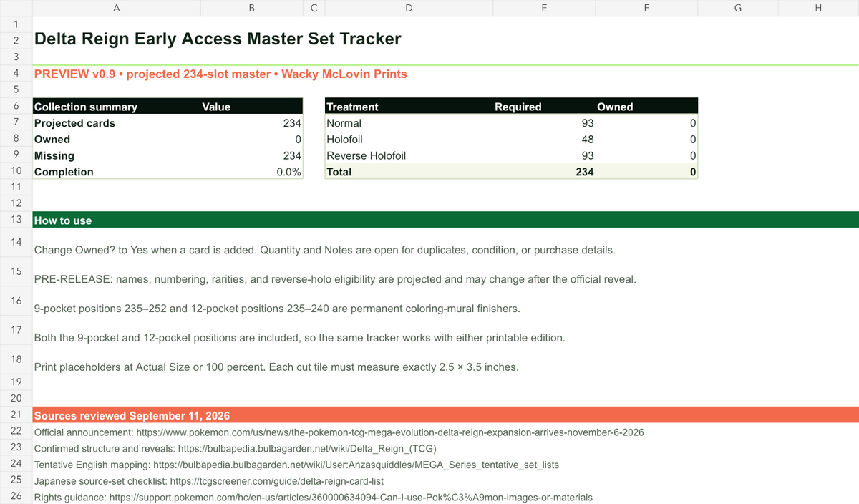The width and height of the screenshot is (859, 504).
Task: Select row 10 header
Action: [16, 172]
